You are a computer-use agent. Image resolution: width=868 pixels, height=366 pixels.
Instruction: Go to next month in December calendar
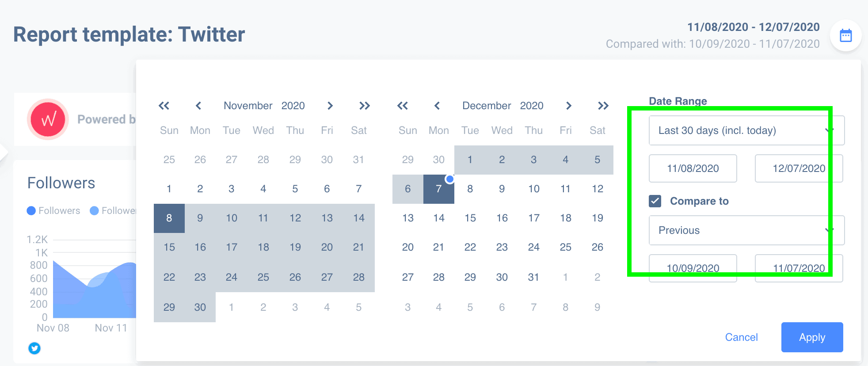[569, 106]
